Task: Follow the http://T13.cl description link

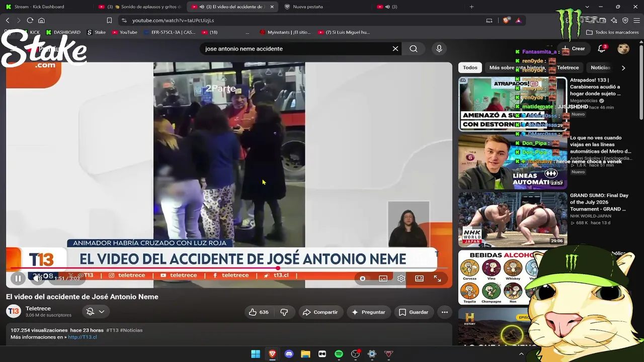Action: pos(83,337)
